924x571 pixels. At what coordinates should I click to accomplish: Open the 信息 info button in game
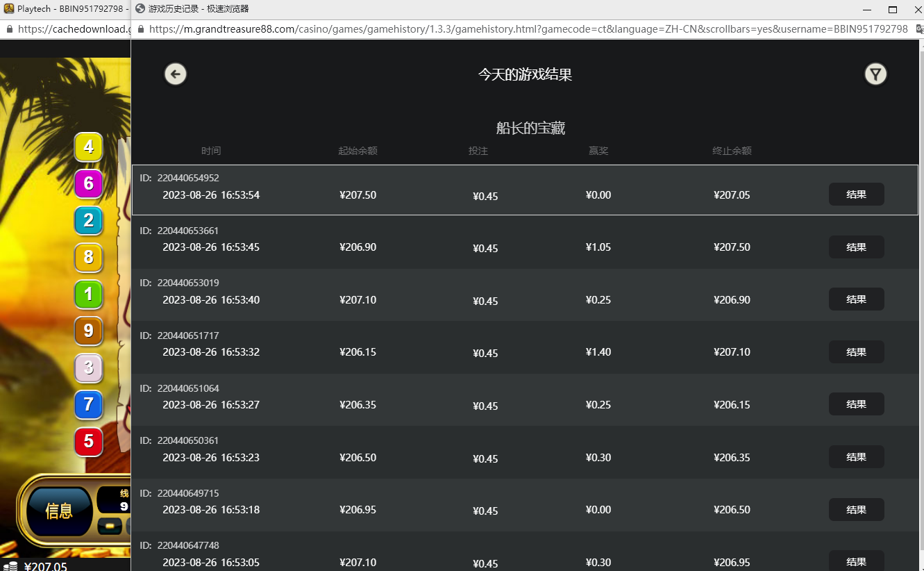pos(59,511)
